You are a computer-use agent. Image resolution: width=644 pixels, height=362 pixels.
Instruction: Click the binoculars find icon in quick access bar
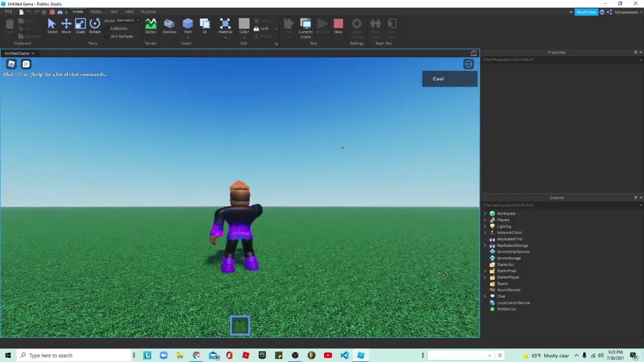click(x=60, y=12)
